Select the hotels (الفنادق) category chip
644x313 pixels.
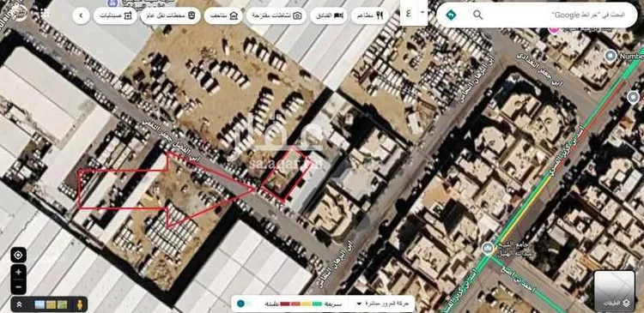[x=329, y=15]
